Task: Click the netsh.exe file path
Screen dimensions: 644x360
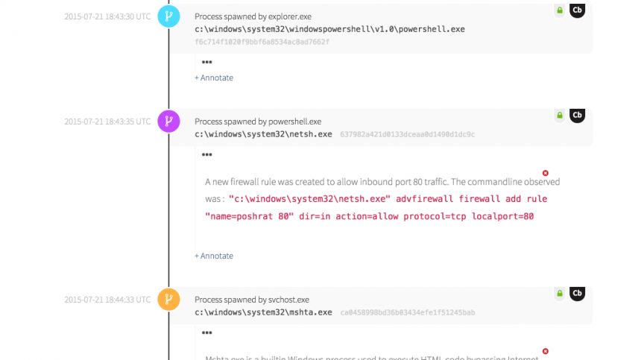Action: 263,134
